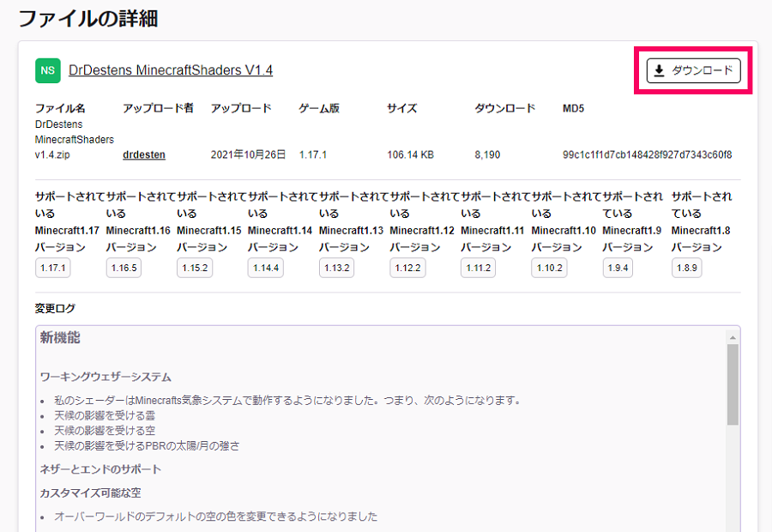Click the 天候の影響を受ける空 bullet item
This screenshot has height=532, width=772.
point(105,431)
